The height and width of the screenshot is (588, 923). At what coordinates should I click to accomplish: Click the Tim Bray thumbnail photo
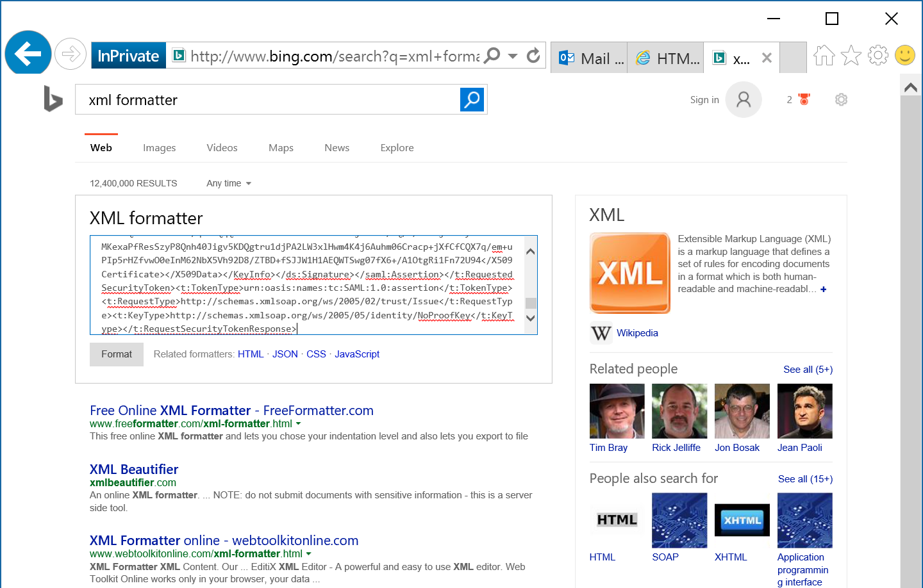point(617,411)
